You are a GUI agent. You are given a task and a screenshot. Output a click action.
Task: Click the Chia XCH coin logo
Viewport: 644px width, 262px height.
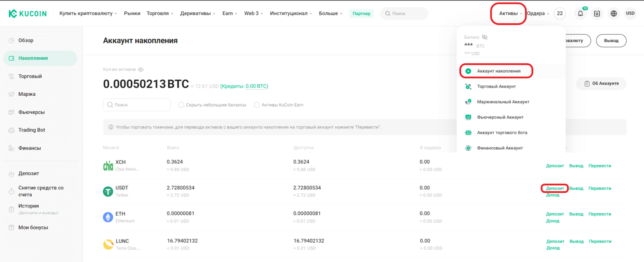[108, 165]
